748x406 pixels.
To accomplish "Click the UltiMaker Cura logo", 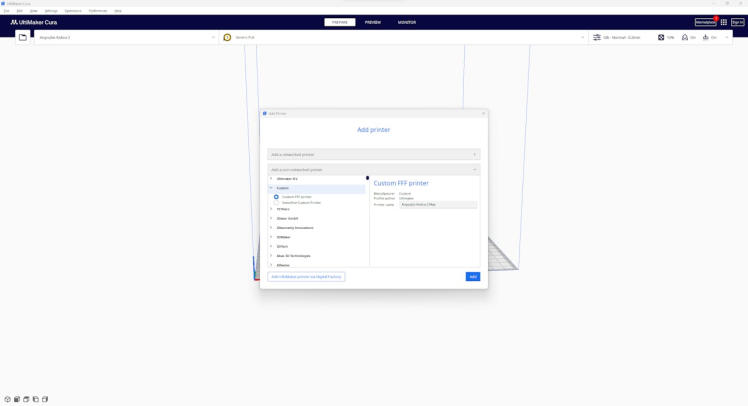I will [x=34, y=22].
